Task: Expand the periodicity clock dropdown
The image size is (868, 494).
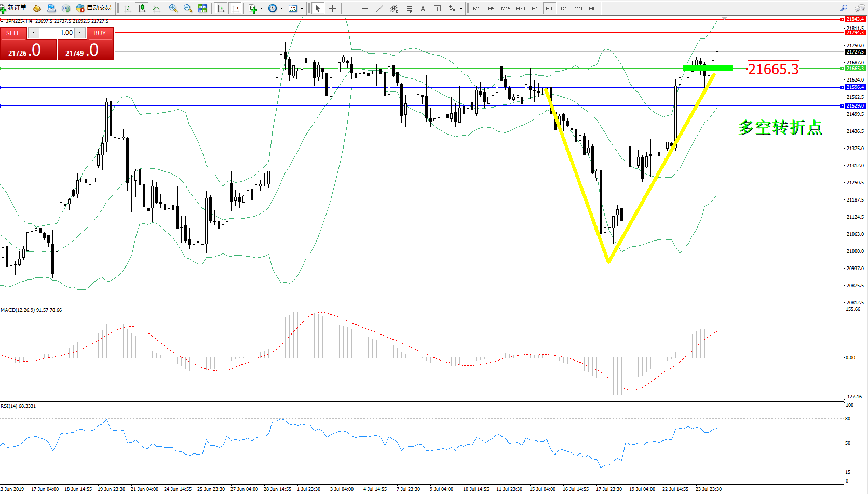Action: [x=281, y=8]
